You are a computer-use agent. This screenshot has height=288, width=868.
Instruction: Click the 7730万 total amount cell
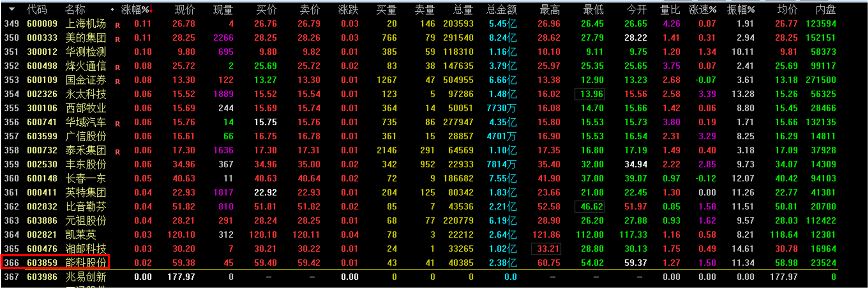(502, 108)
